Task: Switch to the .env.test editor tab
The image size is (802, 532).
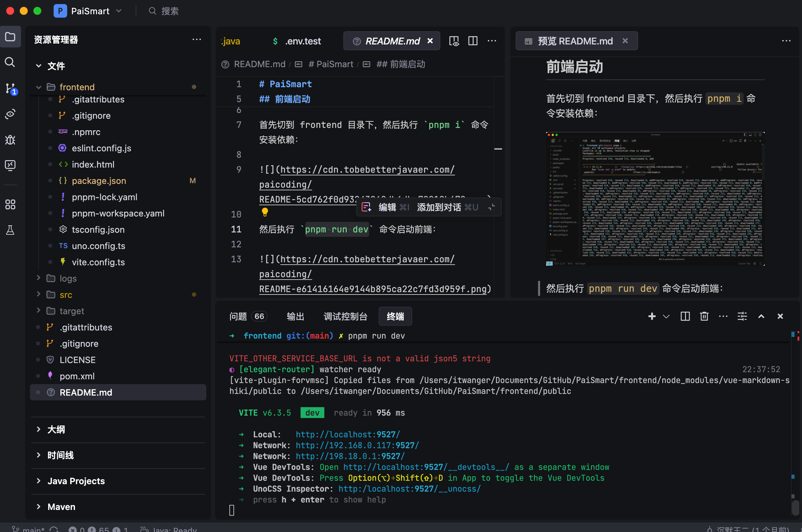Action: 303,41
